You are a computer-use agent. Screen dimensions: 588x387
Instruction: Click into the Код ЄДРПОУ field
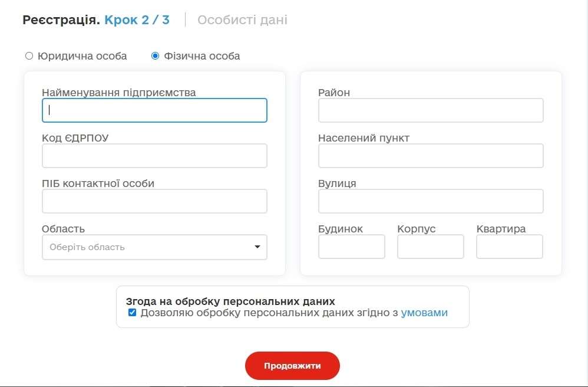coord(154,156)
